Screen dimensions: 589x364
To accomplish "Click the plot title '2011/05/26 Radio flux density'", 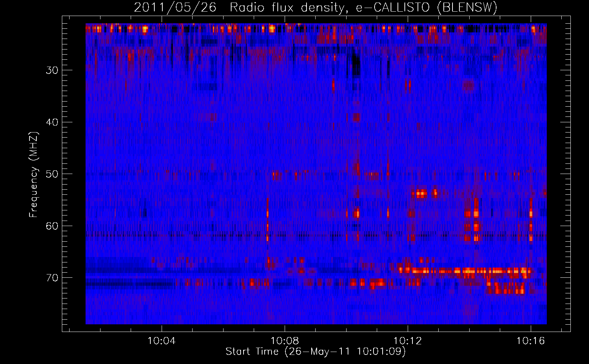I will coord(316,7).
